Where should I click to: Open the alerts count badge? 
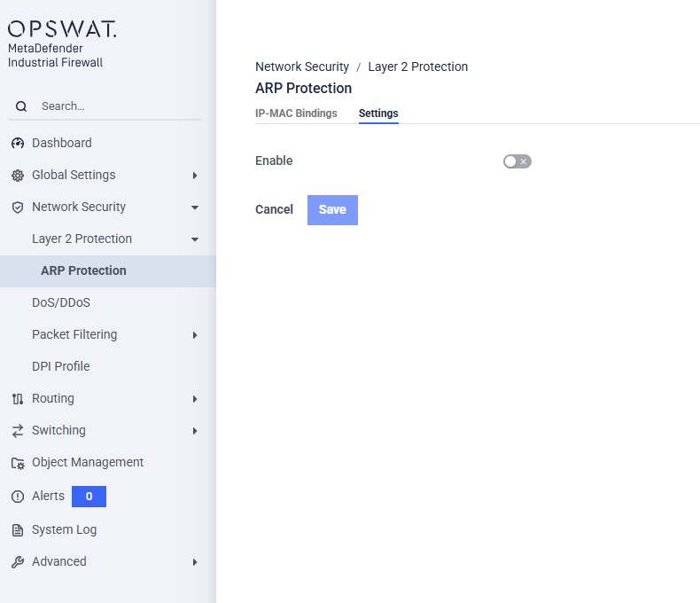(89, 497)
